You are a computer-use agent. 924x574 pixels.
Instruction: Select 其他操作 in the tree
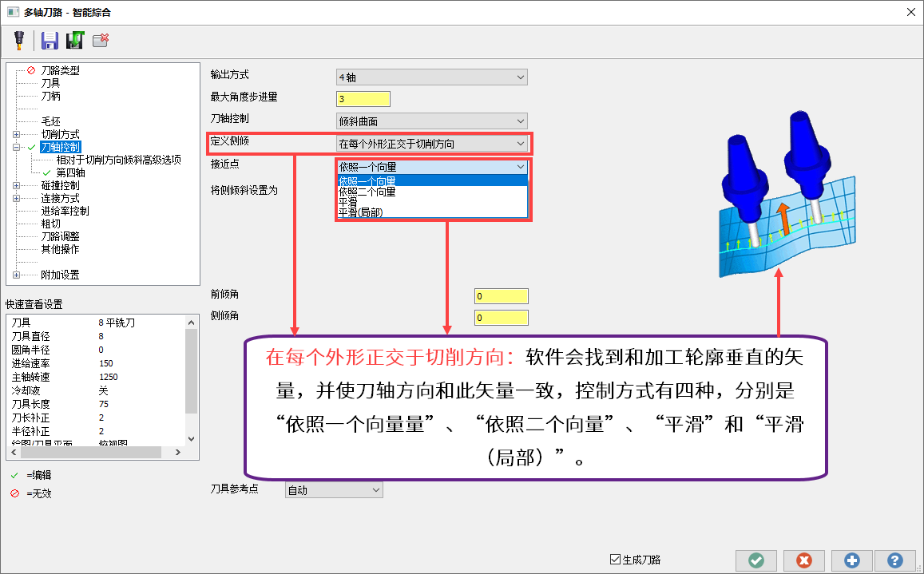point(60,249)
